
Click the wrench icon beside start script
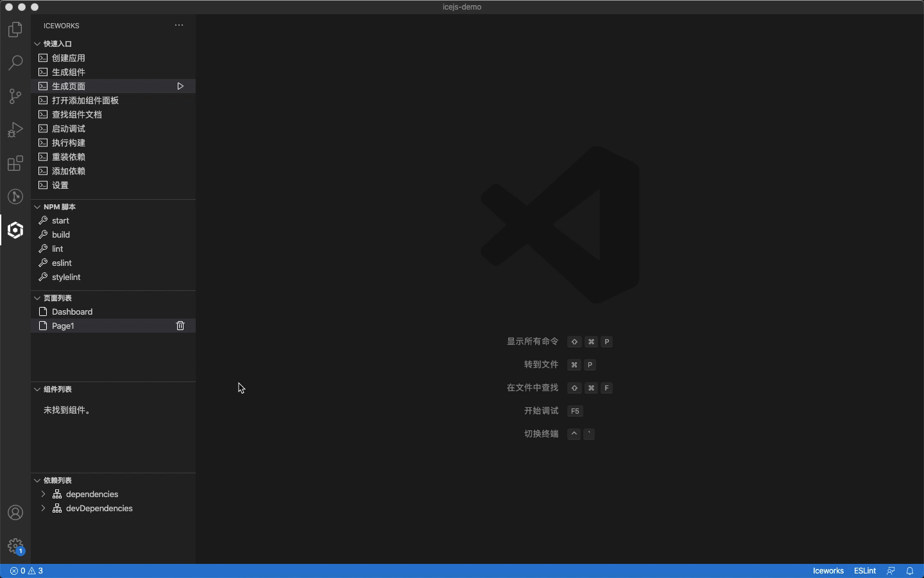(43, 220)
